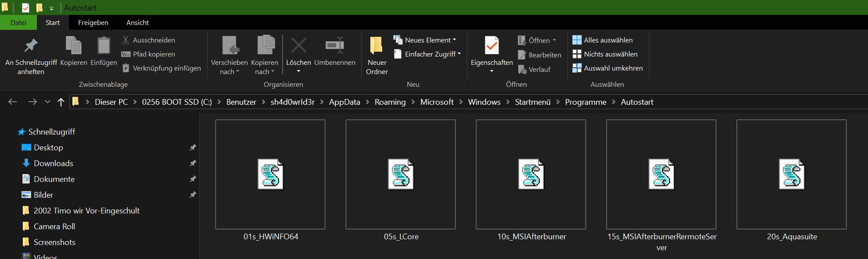Select the 15s_MSIAfterburnerRermoteServer file
This screenshot has height=259, width=868.
pyautogui.click(x=661, y=185)
